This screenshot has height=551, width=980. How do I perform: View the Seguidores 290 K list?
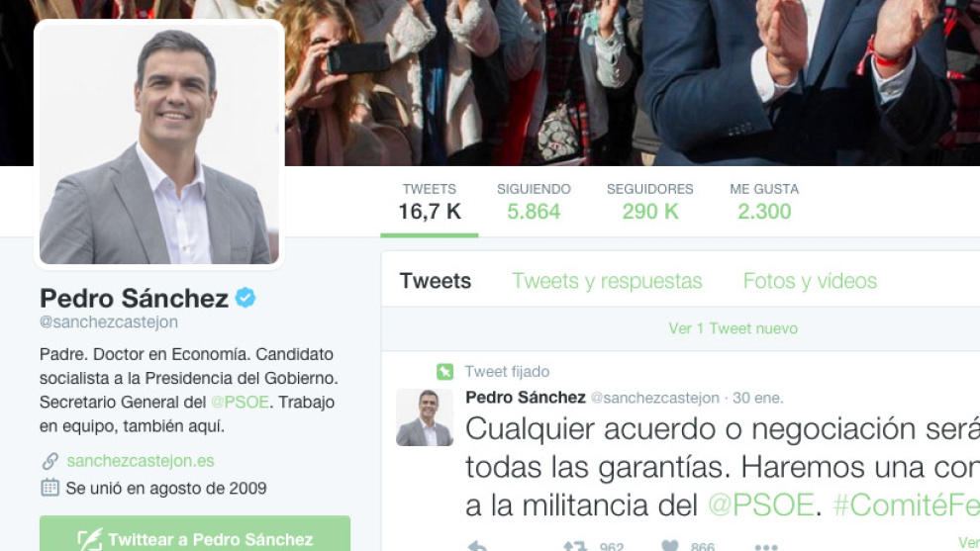tap(650, 203)
